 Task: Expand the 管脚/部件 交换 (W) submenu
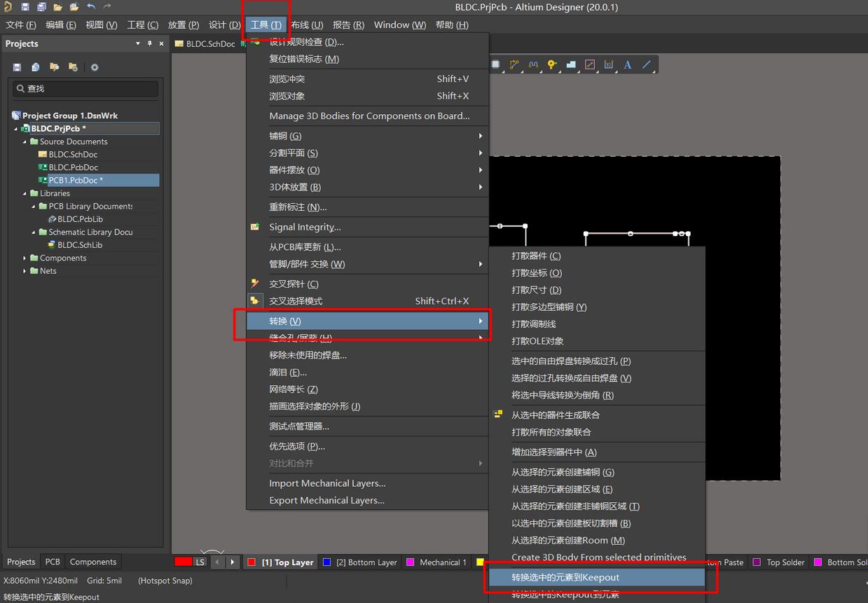(367, 264)
